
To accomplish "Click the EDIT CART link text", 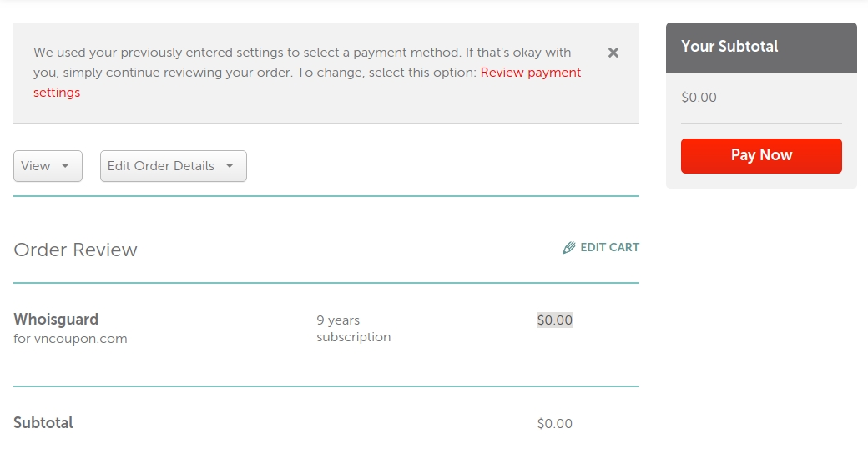I will pos(609,248).
